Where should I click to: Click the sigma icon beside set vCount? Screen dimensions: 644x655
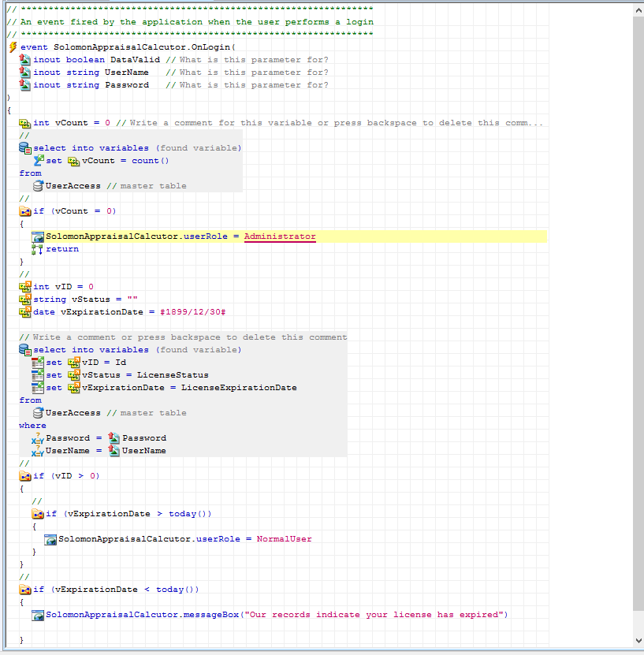click(x=39, y=161)
